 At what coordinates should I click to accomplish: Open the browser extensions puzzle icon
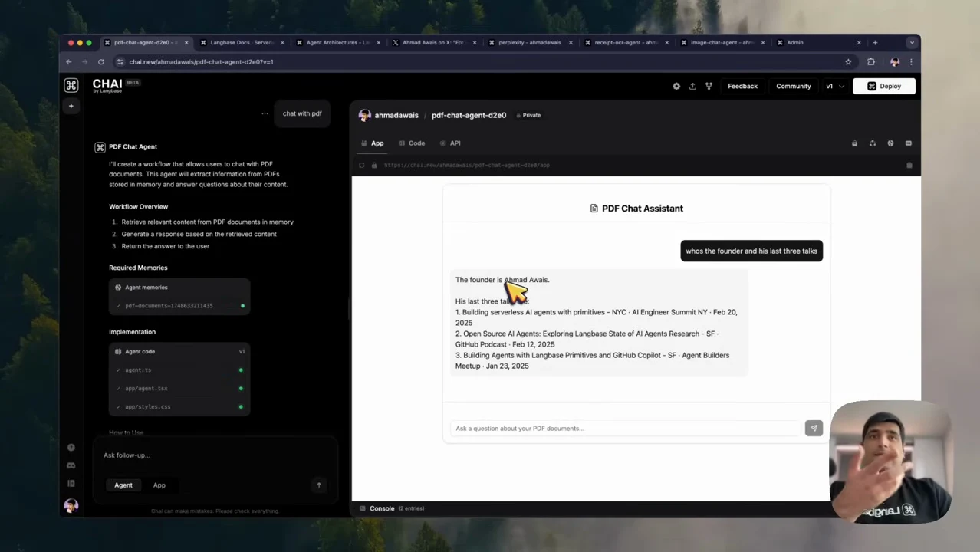pos(871,62)
